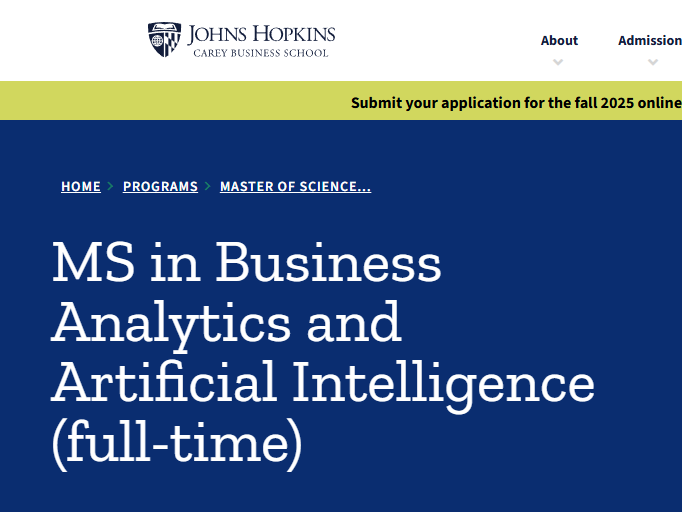Image resolution: width=682 pixels, height=512 pixels.
Task: Click the "Analytics and" heading line
Action: (x=227, y=324)
